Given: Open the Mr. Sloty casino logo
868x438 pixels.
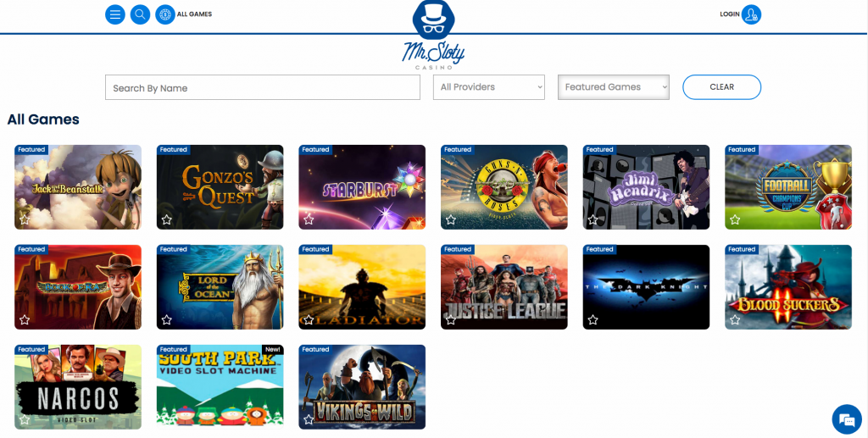Looking at the screenshot, I should 433,35.
